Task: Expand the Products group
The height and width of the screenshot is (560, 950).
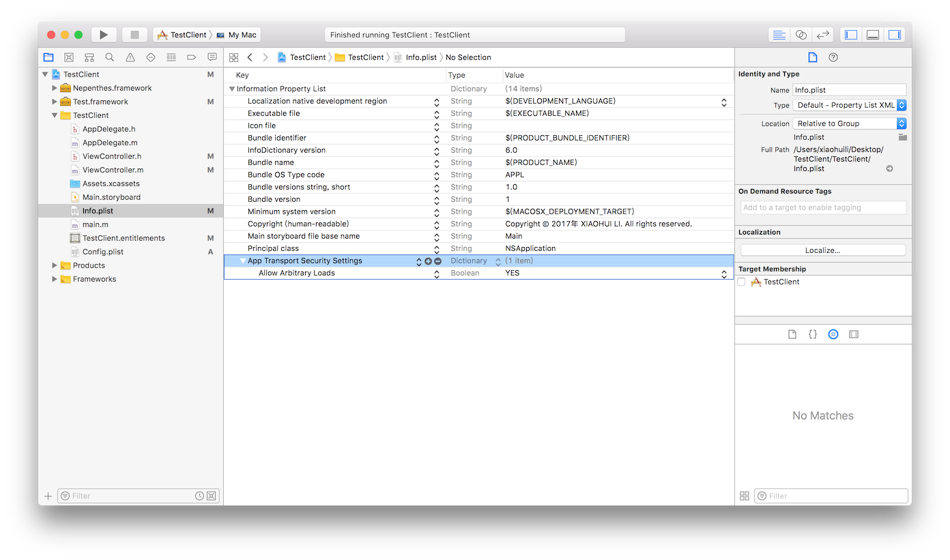Action: coord(55,265)
